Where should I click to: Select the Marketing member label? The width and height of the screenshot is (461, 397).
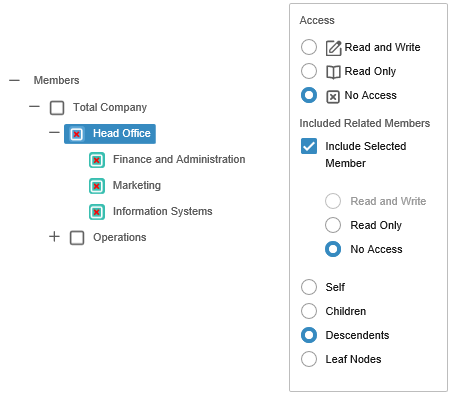(x=137, y=185)
